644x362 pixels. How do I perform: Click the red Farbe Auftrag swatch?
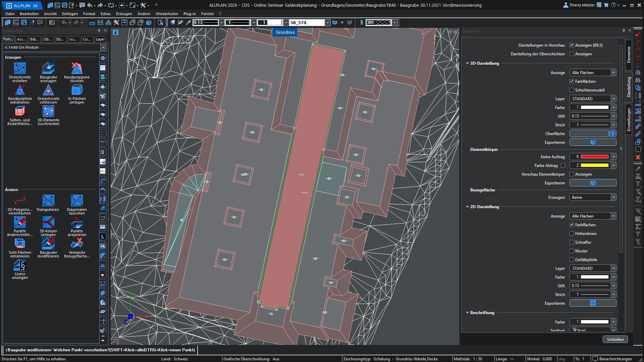[x=594, y=157]
